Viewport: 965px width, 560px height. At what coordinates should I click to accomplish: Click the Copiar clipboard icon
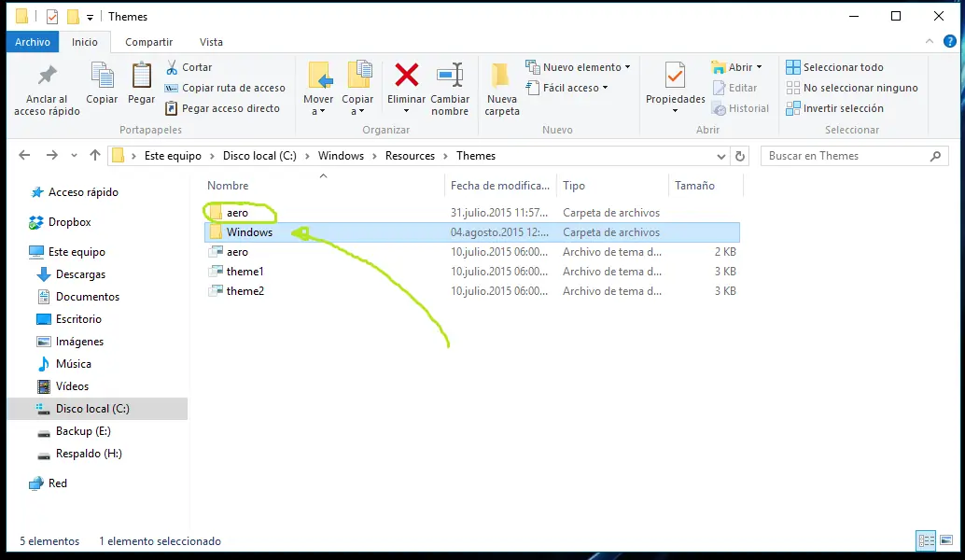pyautogui.click(x=102, y=76)
